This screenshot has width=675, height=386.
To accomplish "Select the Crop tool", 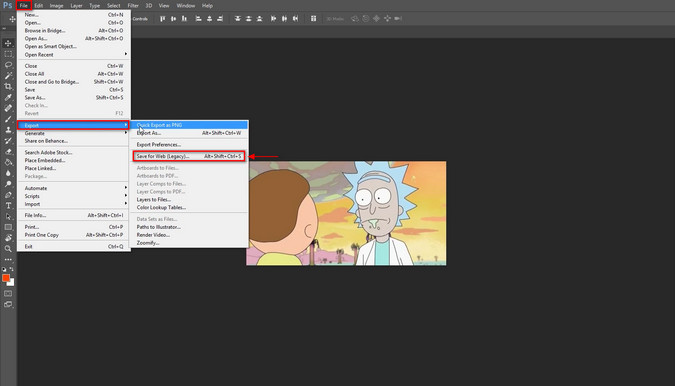I will 8,86.
